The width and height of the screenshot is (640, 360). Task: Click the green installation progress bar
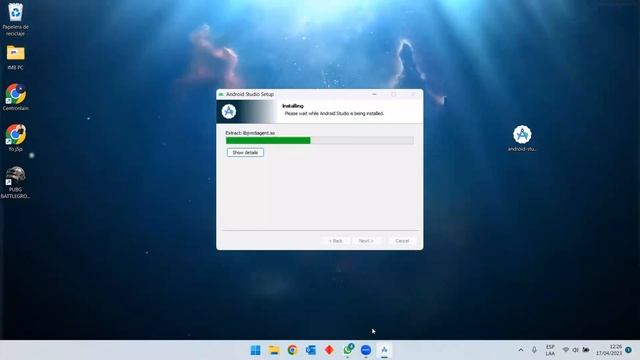320,140
